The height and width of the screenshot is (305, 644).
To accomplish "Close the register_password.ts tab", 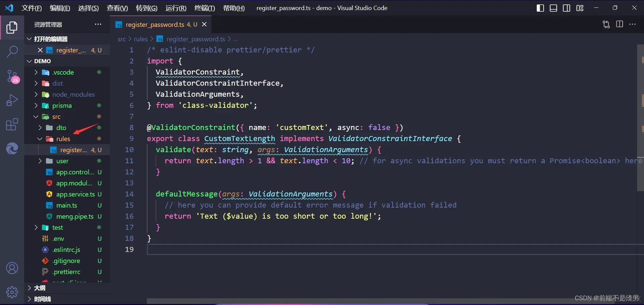I will click(x=204, y=24).
